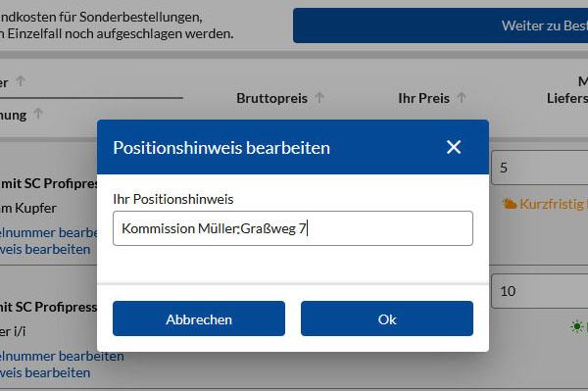
Task: Close the Positionshinweis bearbeiten dialog with X
Action: [454, 147]
